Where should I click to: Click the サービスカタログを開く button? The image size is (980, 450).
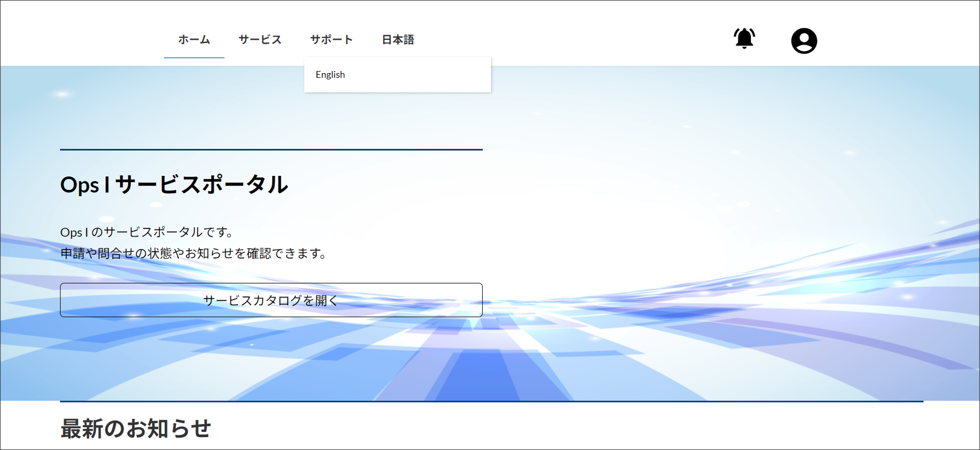coord(271,300)
